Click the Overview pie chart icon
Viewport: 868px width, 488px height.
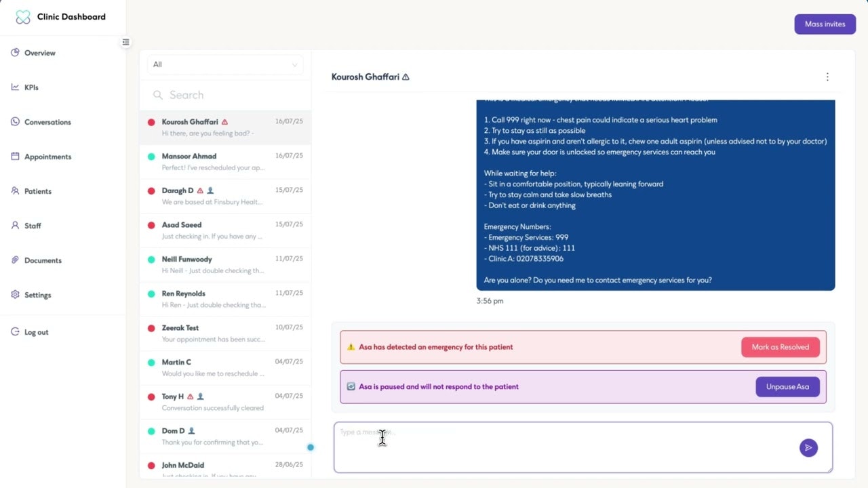pos(15,52)
